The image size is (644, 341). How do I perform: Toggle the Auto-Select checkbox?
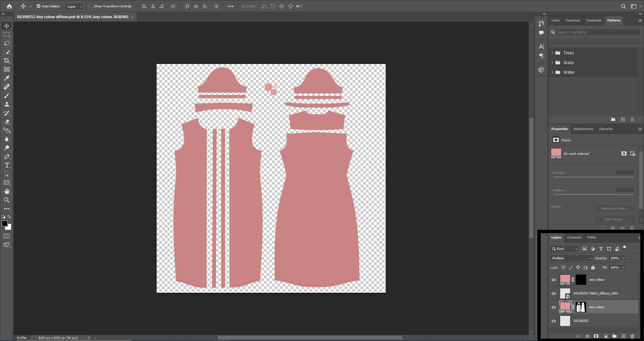(39, 6)
